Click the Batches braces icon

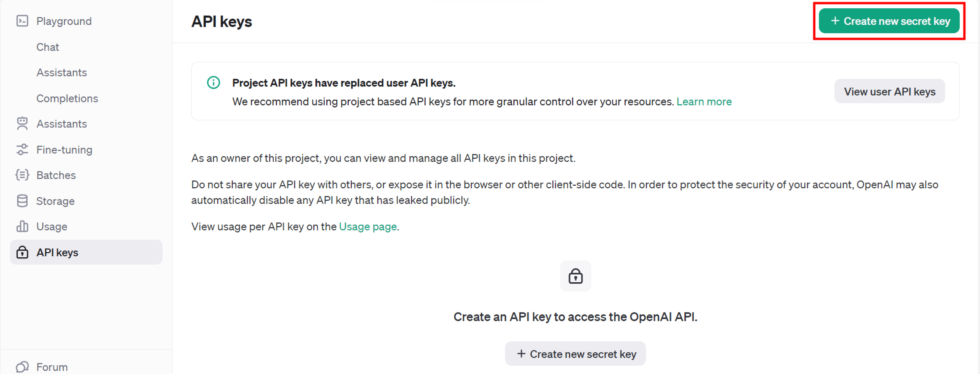tap(22, 175)
